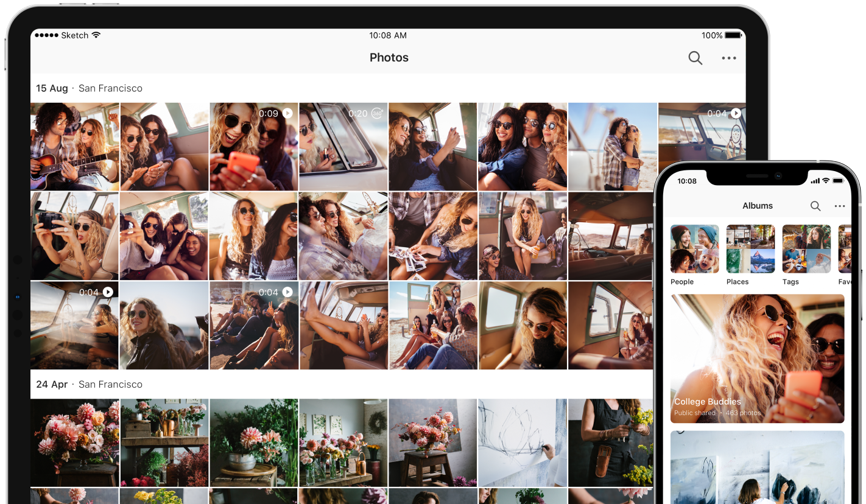Open the Places album category

750,249
